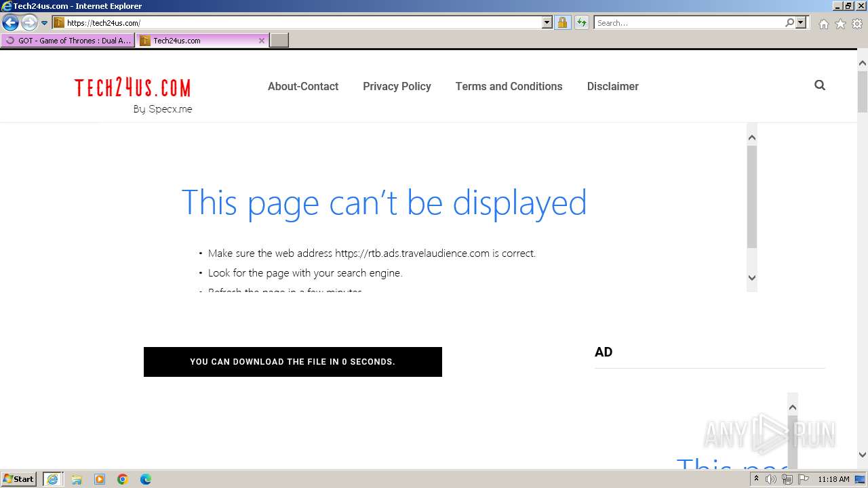Open the Terms and Conditions link

509,86
